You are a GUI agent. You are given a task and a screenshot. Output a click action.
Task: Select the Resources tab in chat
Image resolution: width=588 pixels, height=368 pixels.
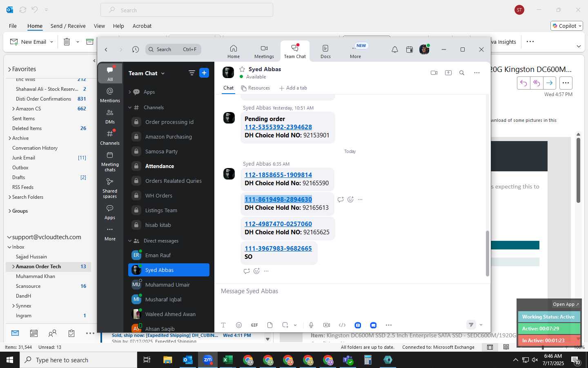(256, 88)
